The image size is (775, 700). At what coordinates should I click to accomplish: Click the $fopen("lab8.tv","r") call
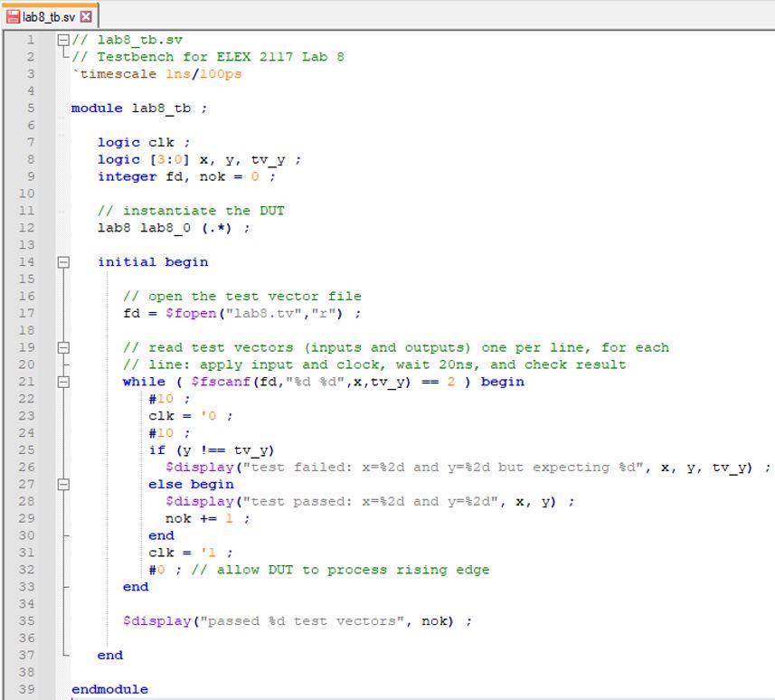(253, 314)
